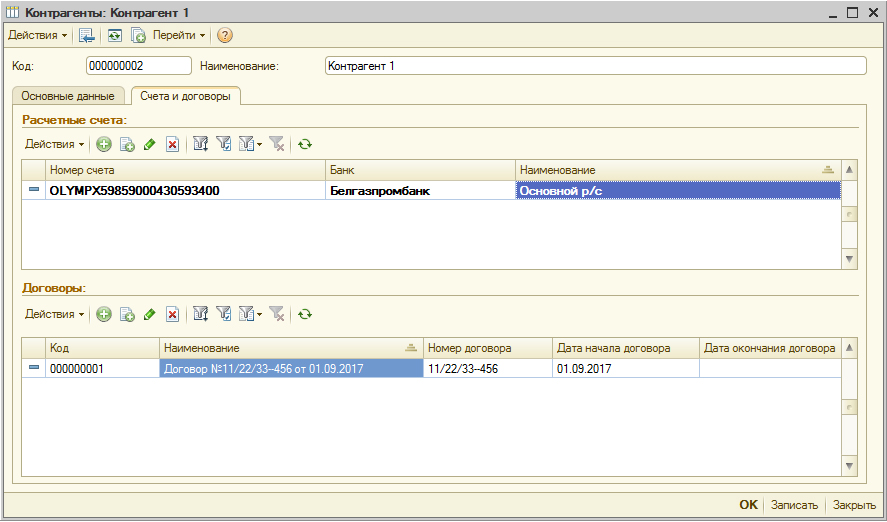
Task: Expand the Перейти dropdown menu
Action: (179, 35)
